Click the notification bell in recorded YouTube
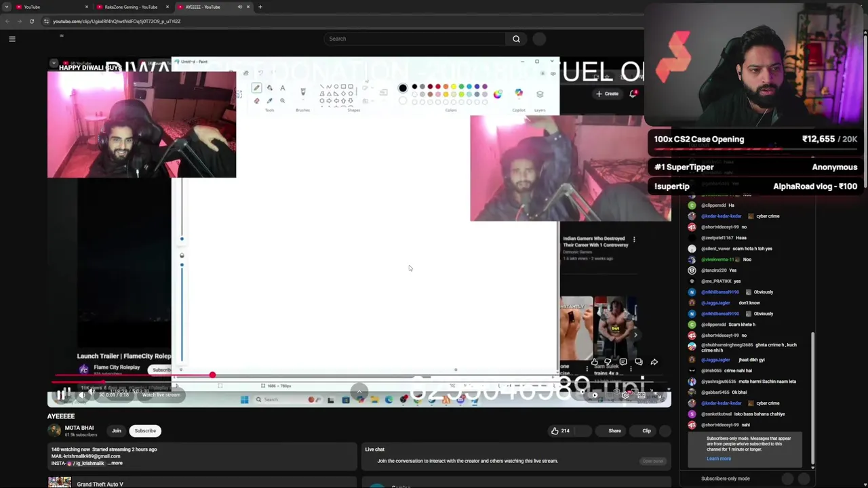Image resolution: width=868 pixels, height=488 pixels. 633,94
